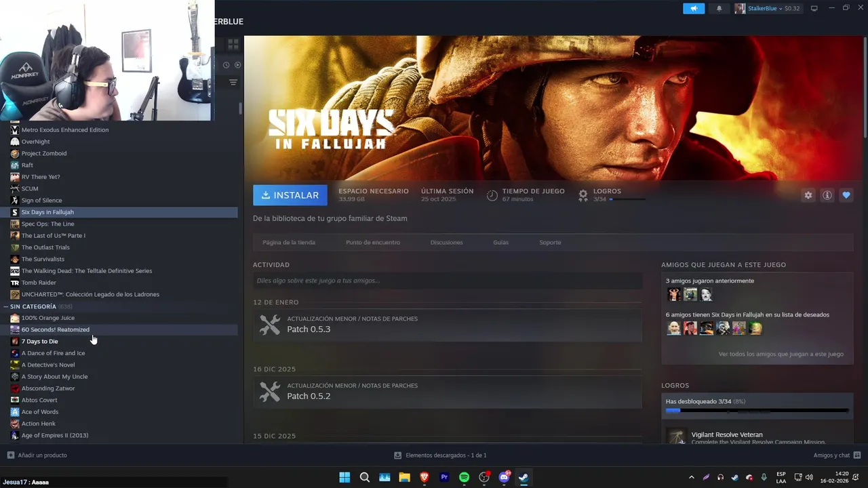Open the Página de la tienda tab

click(x=289, y=242)
